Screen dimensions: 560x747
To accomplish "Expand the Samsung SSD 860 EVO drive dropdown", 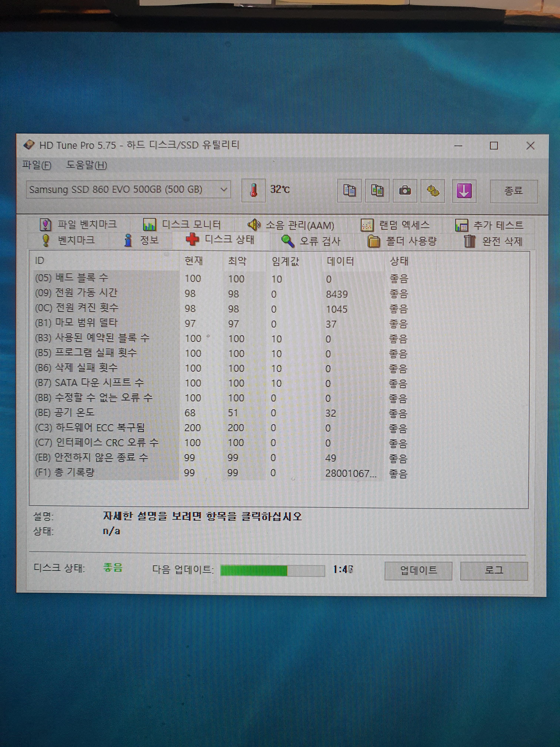I will (129, 190).
